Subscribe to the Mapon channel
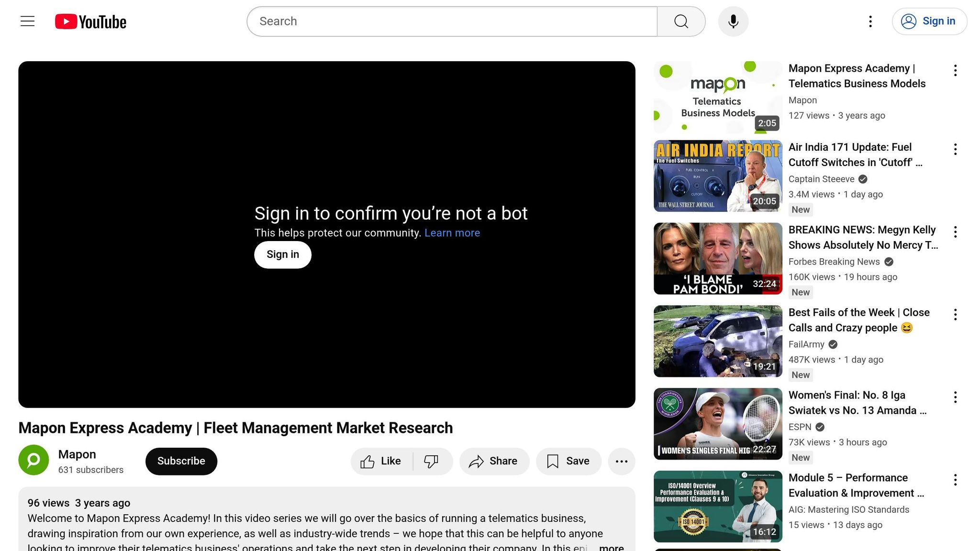Screen dimensions: 980x551 coord(181,461)
